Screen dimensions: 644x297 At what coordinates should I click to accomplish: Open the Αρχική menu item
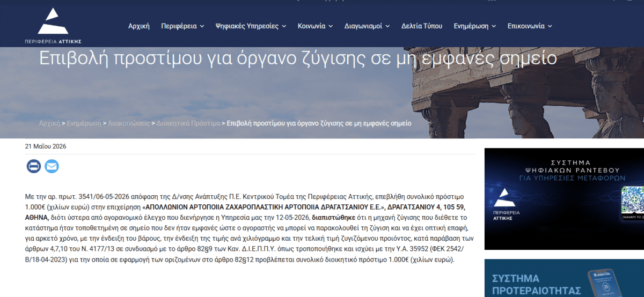click(x=139, y=26)
